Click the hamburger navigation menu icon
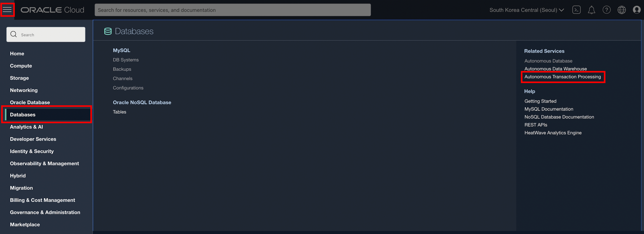The width and height of the screenshot is (644, 234). pyautogui.click(x=7, y=10)
